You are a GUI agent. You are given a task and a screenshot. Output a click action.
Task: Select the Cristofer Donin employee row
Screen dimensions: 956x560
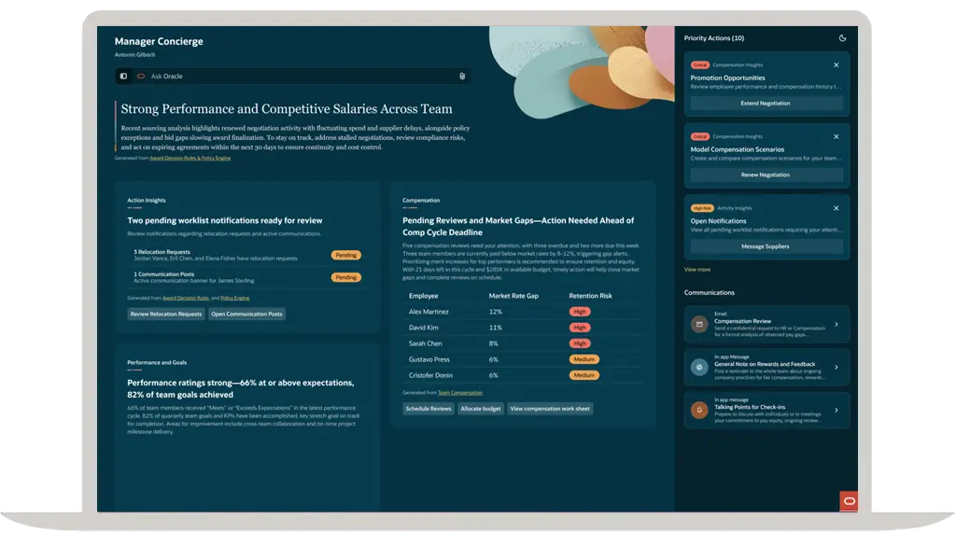[x=523, y=375]
